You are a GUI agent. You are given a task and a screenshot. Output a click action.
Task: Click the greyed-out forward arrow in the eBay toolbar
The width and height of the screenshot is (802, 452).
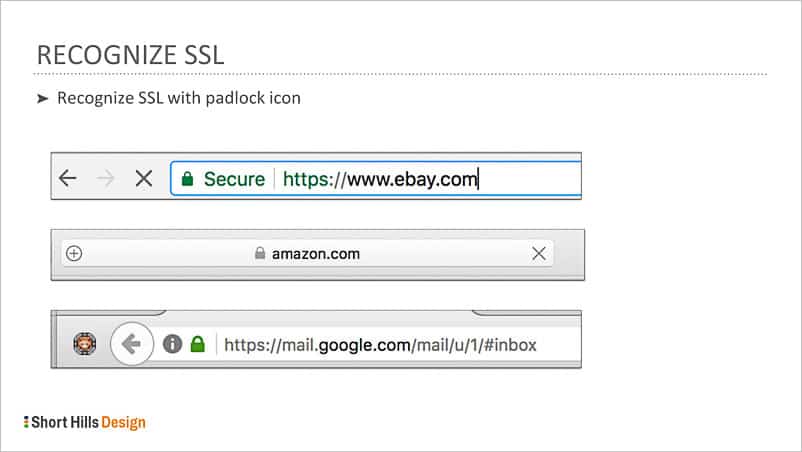(105, 179)
